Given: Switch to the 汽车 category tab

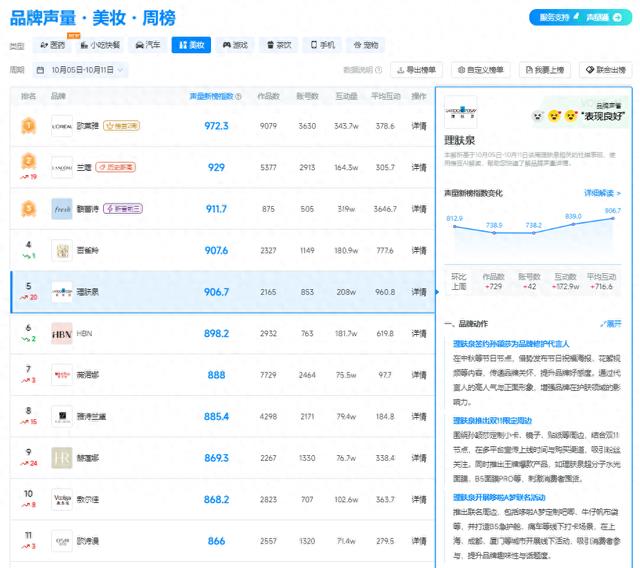Looking at the screenshot, I should (x=146, y=45).
